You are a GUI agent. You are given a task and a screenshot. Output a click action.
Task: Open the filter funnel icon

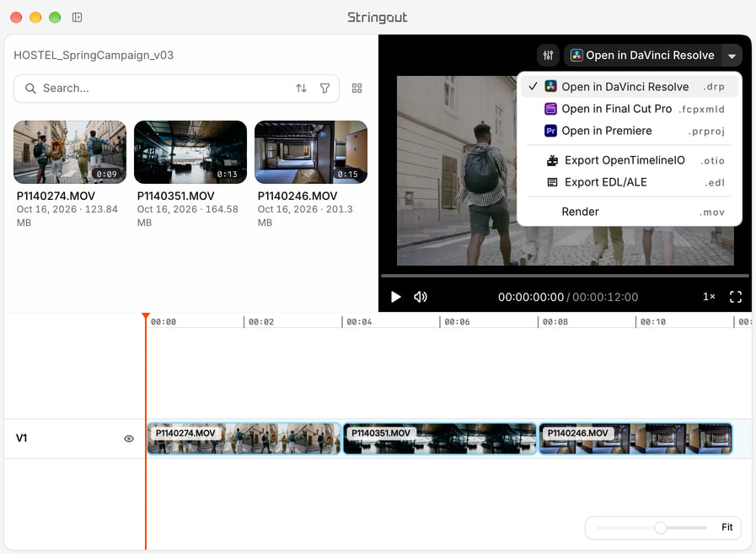coord(325,89)
